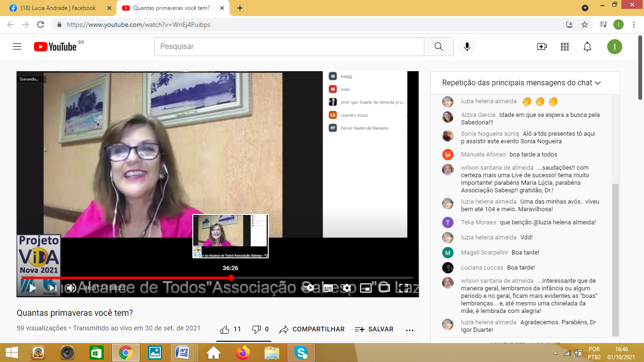Image resolution: width=644 pixels, height=362 pixels.
Task: Click the POR PTB2 language indicator
Action: (594, 353)
